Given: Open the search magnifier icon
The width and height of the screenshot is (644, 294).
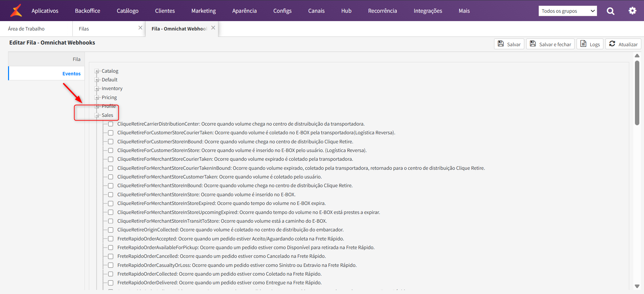Looking at the screenshot, I should (x=610, y=11).
